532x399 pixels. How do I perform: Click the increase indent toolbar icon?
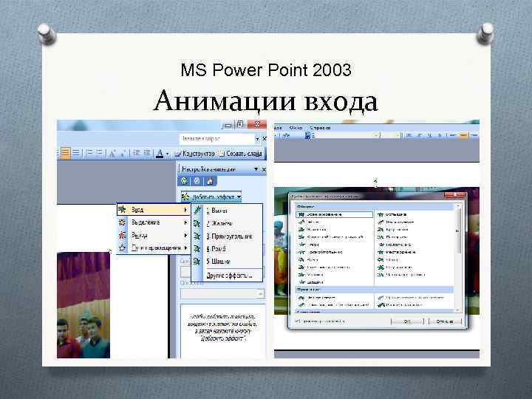(x=147, y=154)
